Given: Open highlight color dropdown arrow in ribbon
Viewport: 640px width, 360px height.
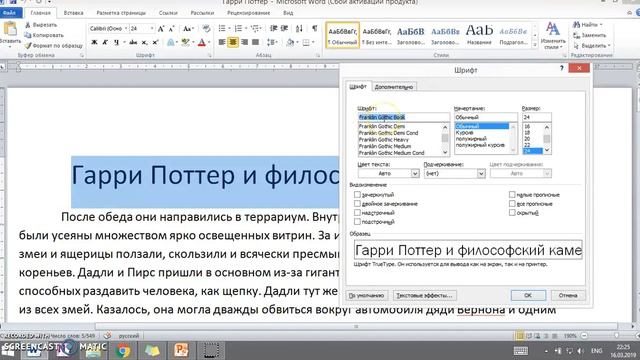Looking at the screenshot, I should pos(193,42).
